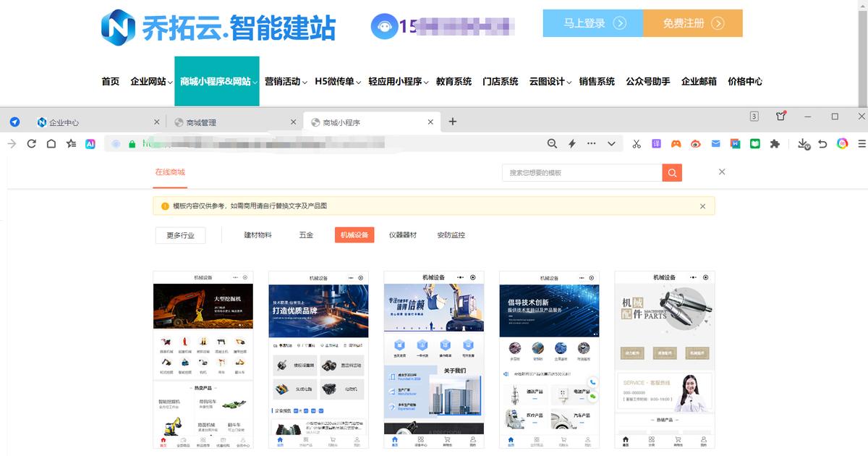Viewport: 868px width, 456px height.
Task: Click the 马上登录 login button
Action: pos(593,23)
